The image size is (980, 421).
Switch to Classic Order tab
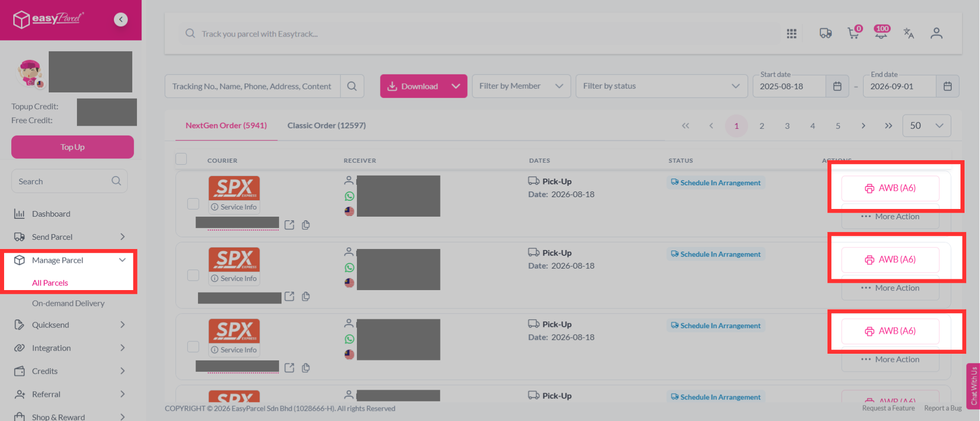point(327,125)
